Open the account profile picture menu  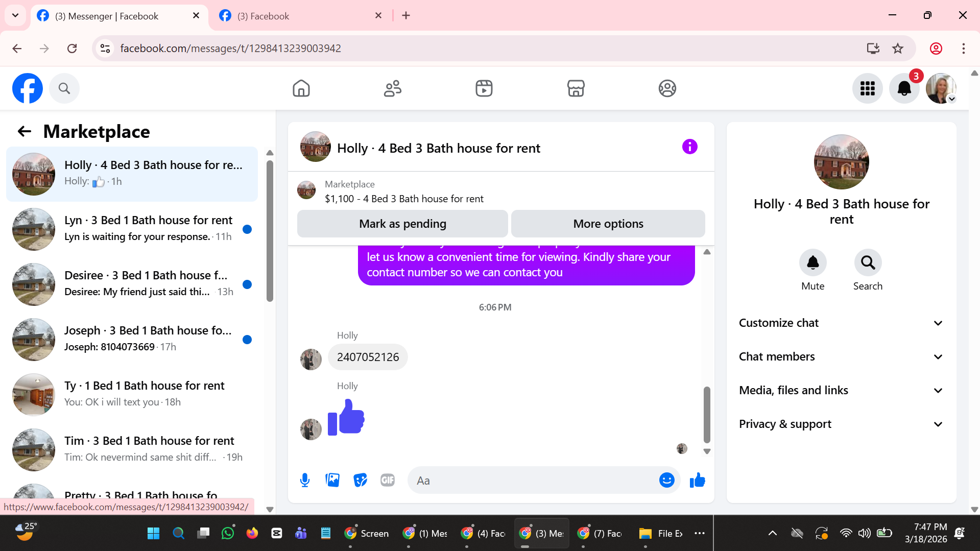tap(941, 88)
